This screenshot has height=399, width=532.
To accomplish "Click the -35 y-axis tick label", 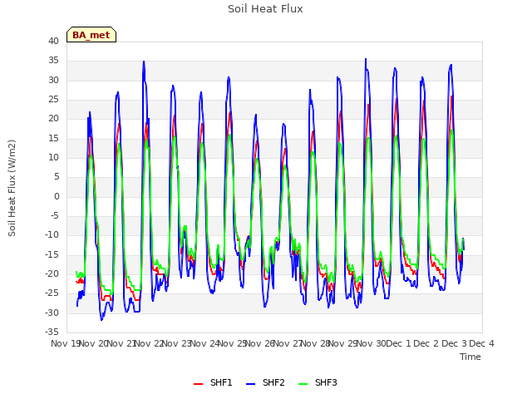I will click(52, 332).
